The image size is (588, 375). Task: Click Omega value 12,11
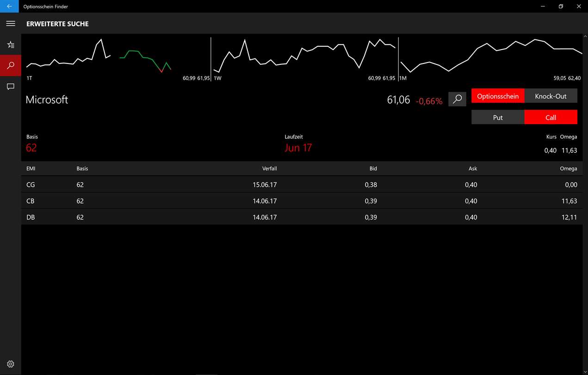[569, 217]
